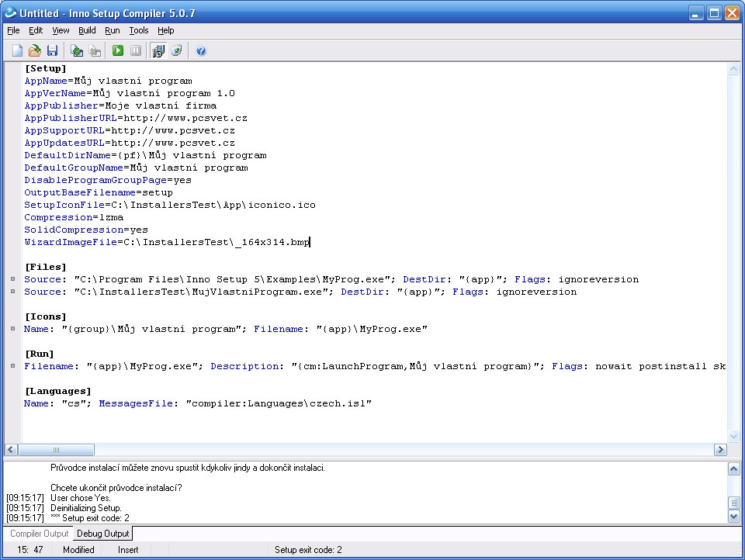Image resolution: width=745 pixels, height=560 pixels.
Task: Click the DefaultDirName line
Action: [145, 155]
